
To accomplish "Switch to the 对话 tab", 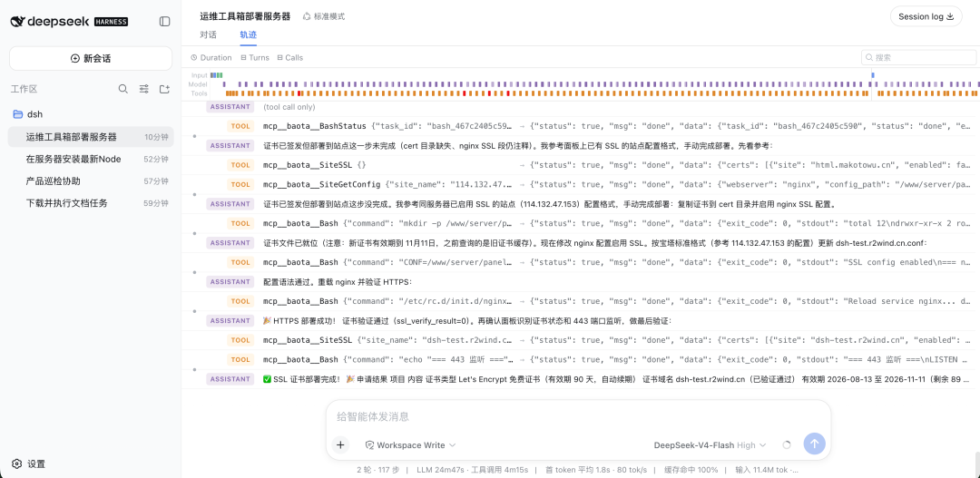I will coord(208,35).
